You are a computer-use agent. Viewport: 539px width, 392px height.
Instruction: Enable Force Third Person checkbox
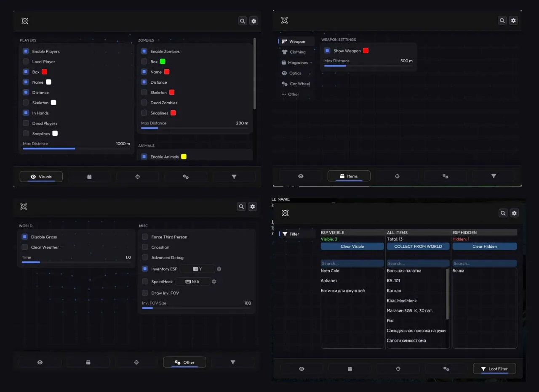point(145,237)
